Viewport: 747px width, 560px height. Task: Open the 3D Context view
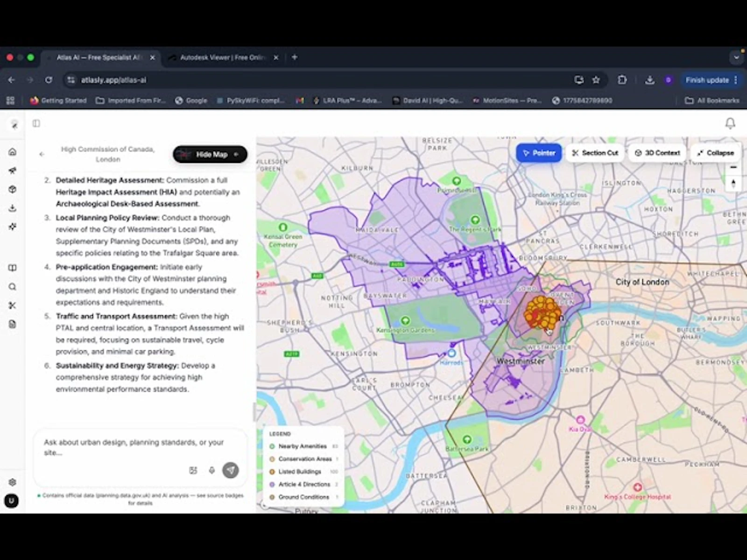[x=657, y=153]
